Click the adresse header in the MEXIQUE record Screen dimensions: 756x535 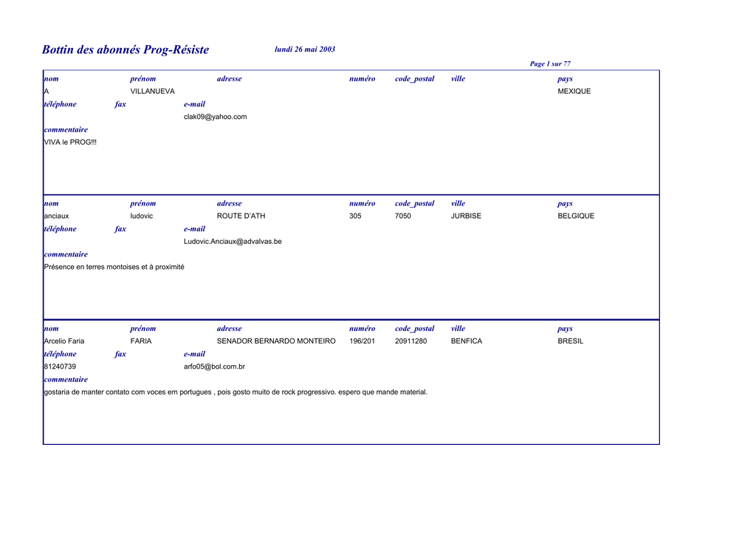pyautogui.click(x=230, y=78)
